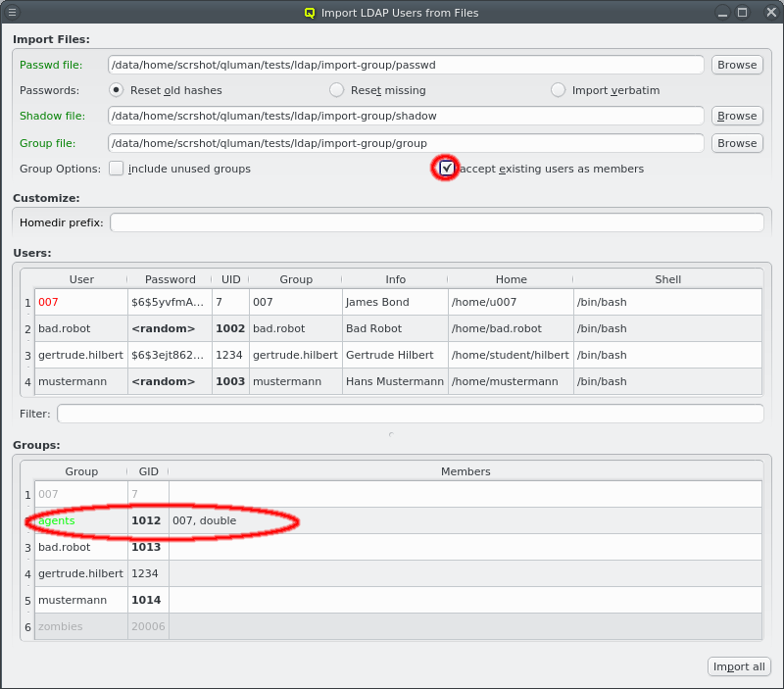Minimize the Import LDAP Users window
Image resolution: width=784 pixels, height=689 pixels.
pyautogui.click(x=722, y=12)
